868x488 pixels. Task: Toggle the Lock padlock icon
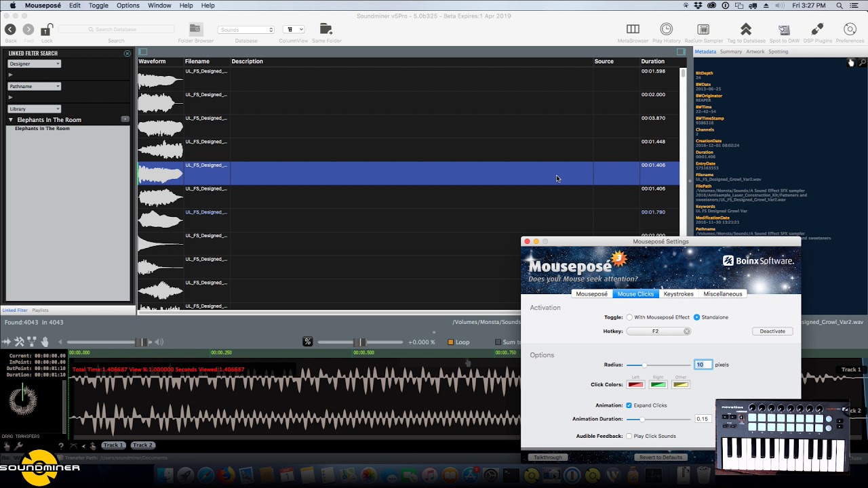point(46,30)
